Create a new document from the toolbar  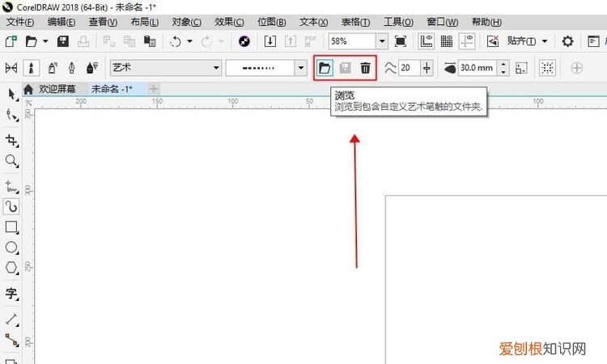11,41
